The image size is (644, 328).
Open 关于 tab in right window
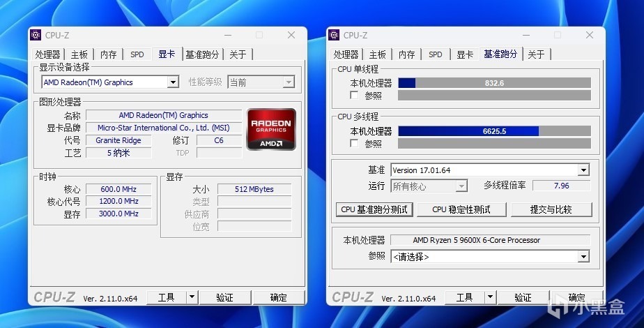click(x=536, y=54)
